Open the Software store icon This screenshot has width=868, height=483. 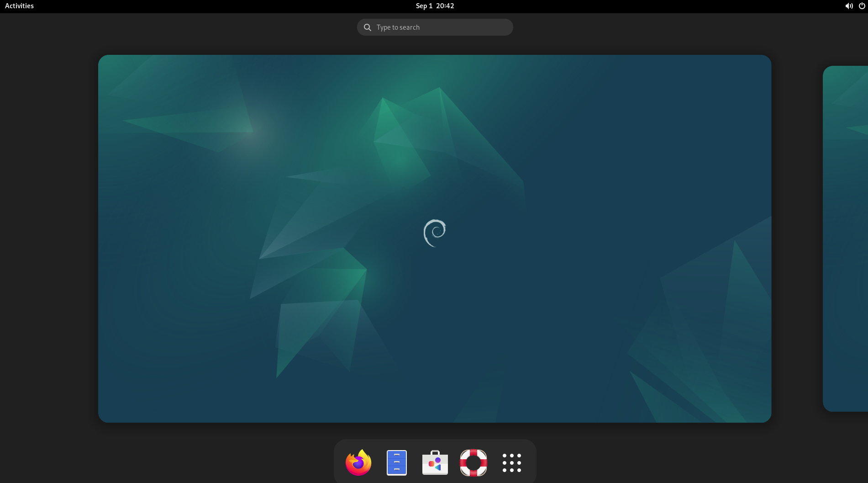coord(435,462)
